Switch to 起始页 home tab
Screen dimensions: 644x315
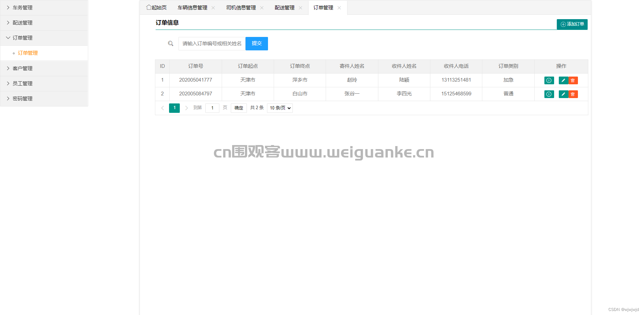156,8
